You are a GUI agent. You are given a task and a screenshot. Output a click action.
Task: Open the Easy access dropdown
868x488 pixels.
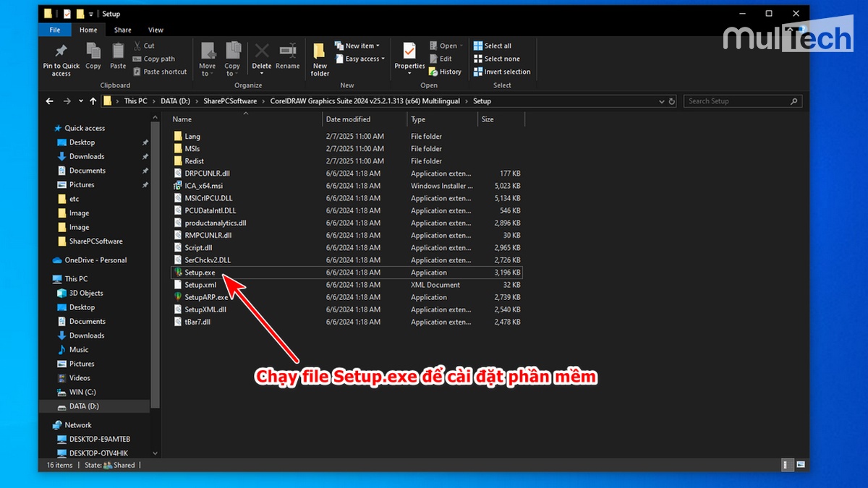click(x=359, y=59)
